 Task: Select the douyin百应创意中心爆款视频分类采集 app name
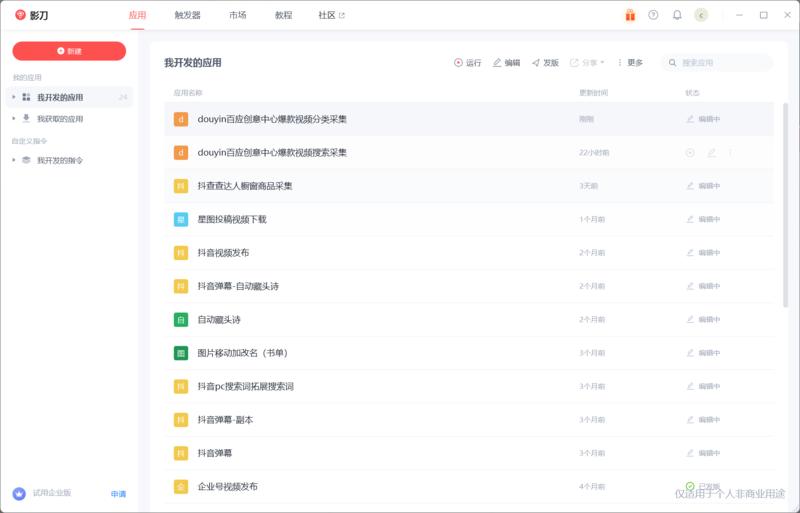[x=272, y=119]
